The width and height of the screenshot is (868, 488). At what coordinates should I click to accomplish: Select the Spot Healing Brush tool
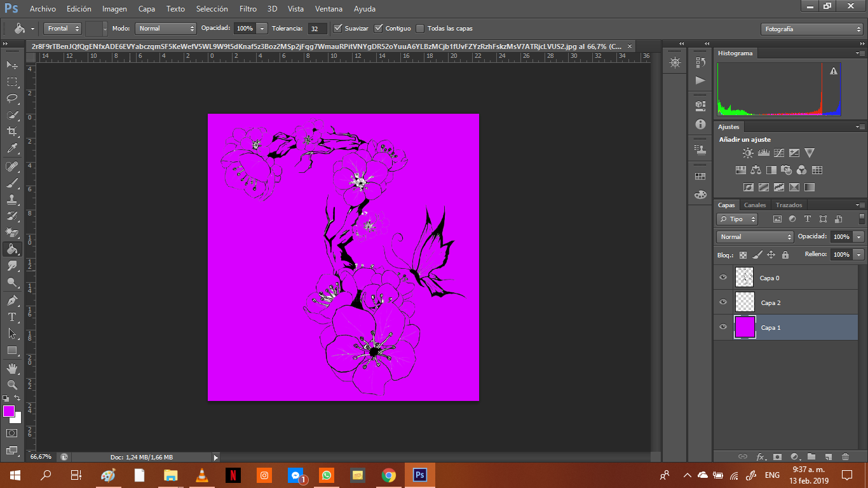click(12, 166)
